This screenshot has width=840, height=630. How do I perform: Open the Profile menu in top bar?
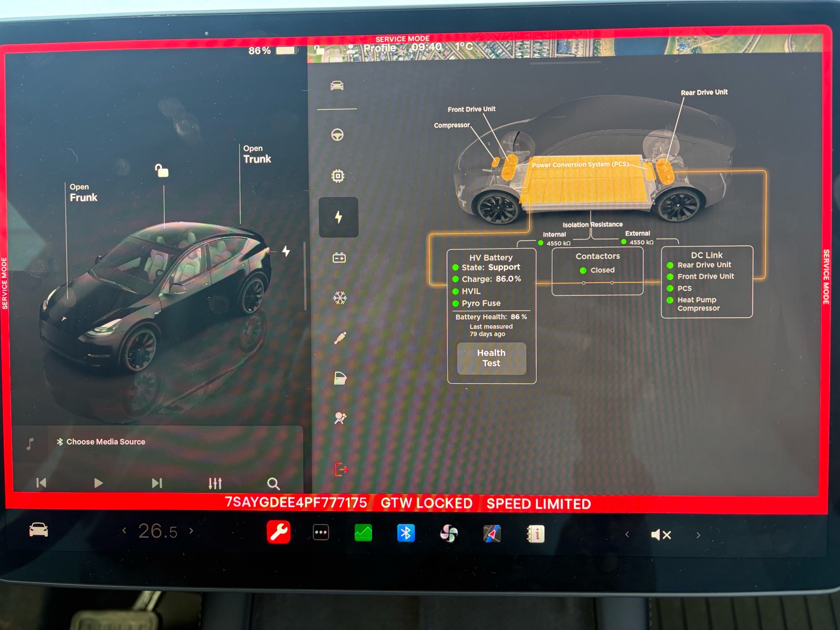tap(372, 48)
